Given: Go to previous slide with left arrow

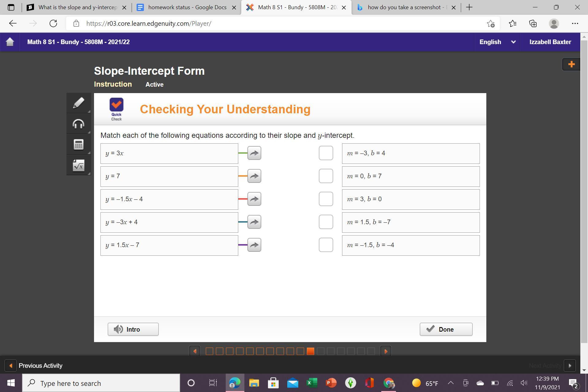Looking at the screenshot, I should (x=195, y=351).
